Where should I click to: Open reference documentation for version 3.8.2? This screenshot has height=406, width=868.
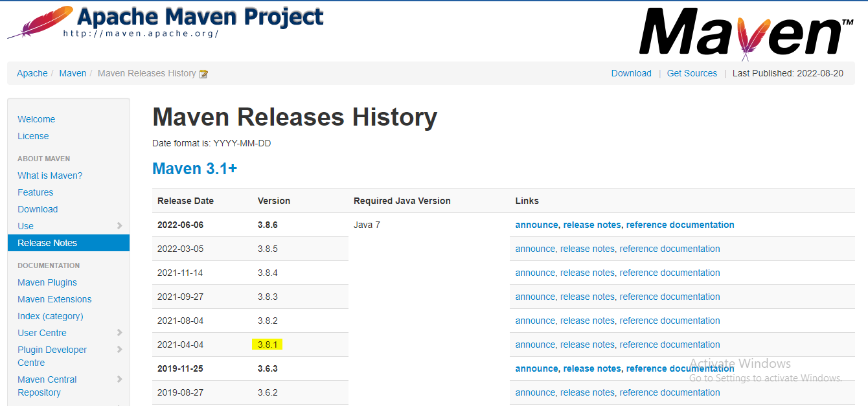(670, 321)
